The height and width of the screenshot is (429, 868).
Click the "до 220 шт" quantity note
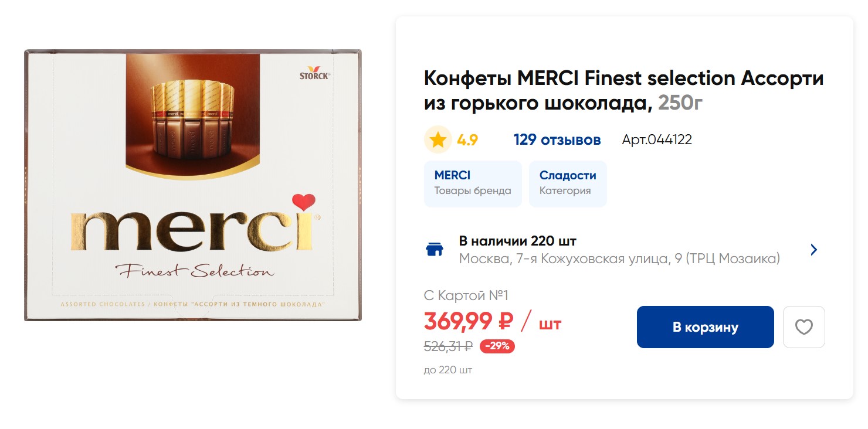(447, 370)
